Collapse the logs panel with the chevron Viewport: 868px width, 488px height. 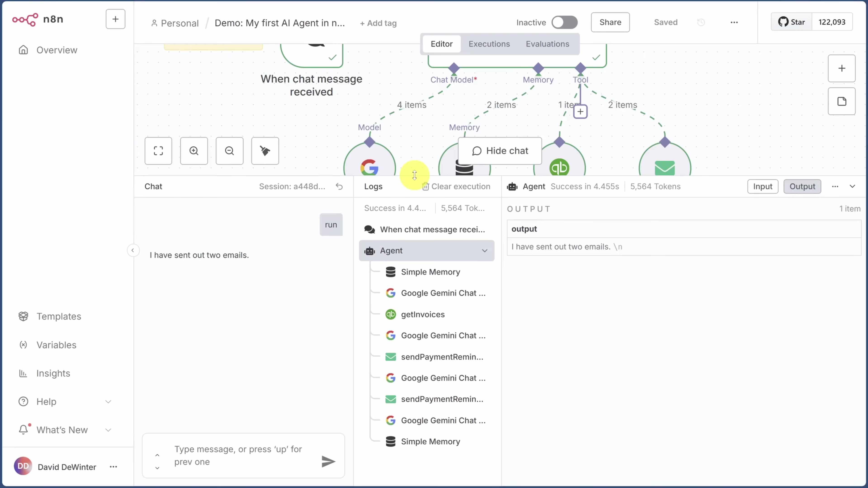852,186
